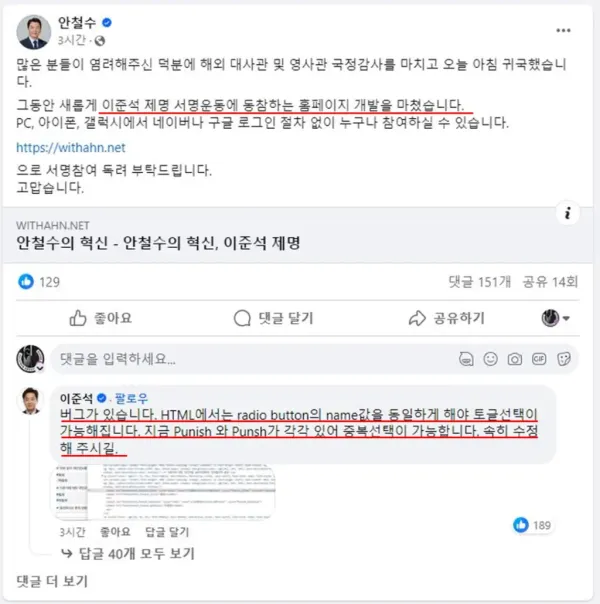Click 팔로우 next to 이준석
The width and height of the screenshot is (600, 604).
coord(131,398)
